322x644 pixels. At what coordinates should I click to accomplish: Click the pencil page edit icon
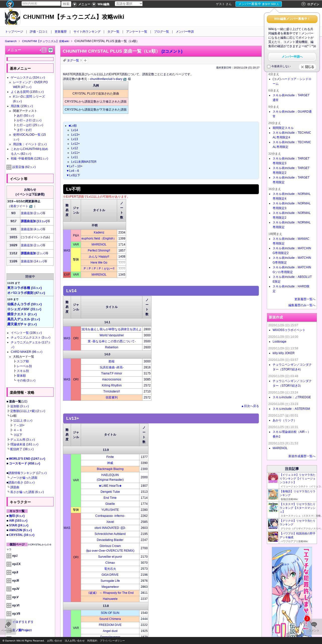click(8, 624)
